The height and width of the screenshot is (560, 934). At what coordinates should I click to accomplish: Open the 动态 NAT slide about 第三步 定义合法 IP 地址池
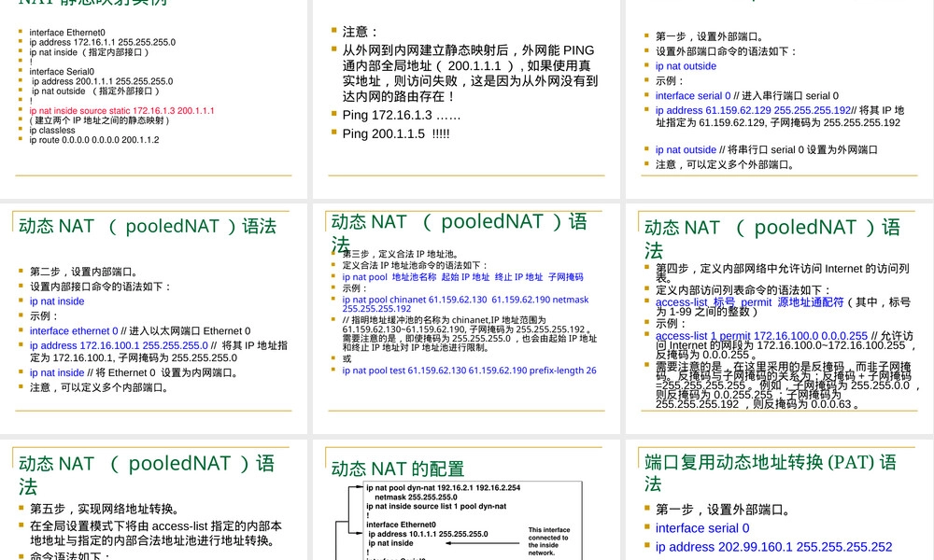pyautogui.click(x=466, y=318)
